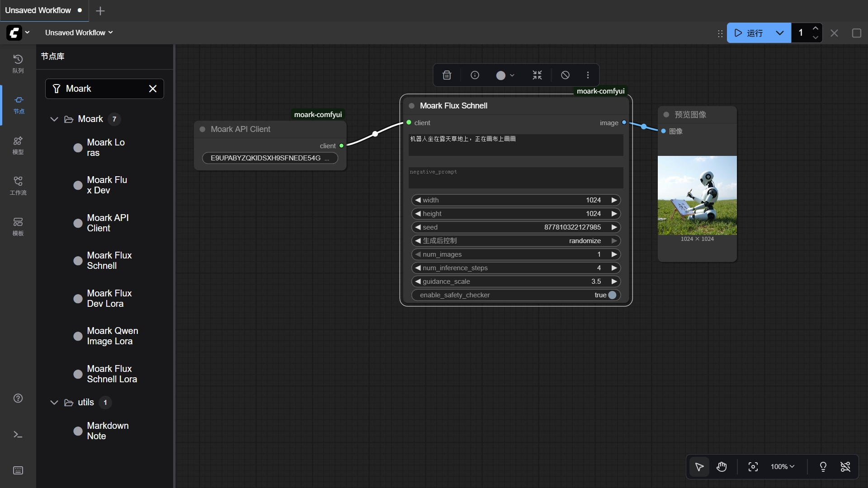
Task: Open node color picker swatch
Action: (x=501, y=75)
